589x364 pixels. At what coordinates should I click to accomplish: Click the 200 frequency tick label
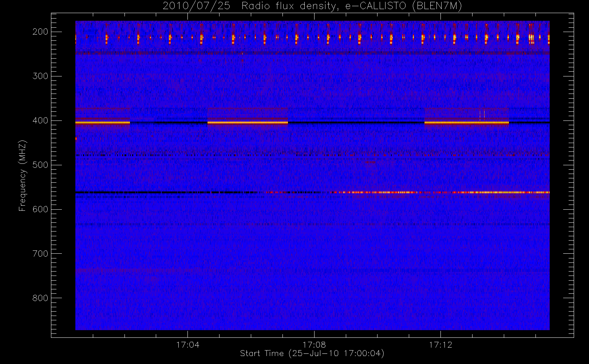pyautogui.click(x=40, y=32)
